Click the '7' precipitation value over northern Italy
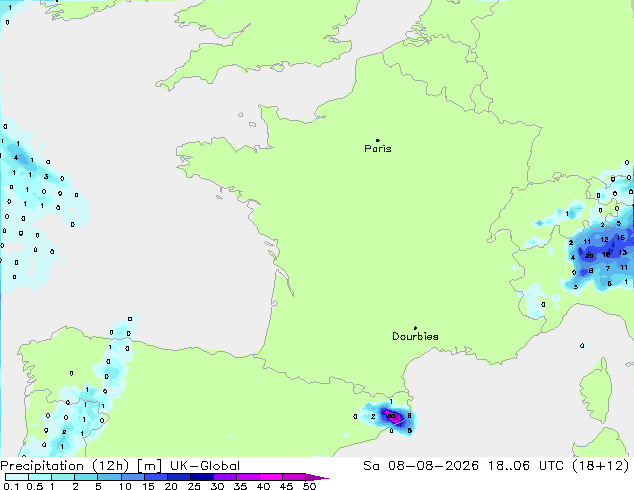The image size is (634, 490). (x=608, y=268)
